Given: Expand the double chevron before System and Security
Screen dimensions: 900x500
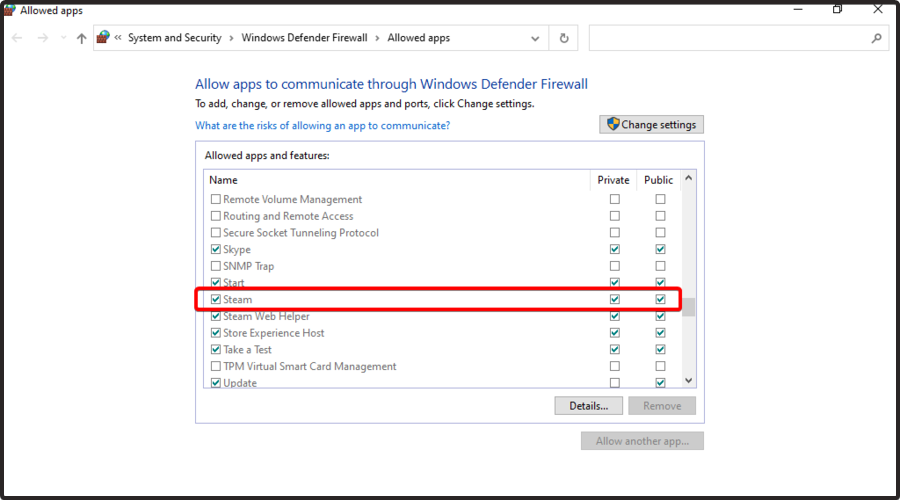Looking at the screenshot, I should [118, 38].
